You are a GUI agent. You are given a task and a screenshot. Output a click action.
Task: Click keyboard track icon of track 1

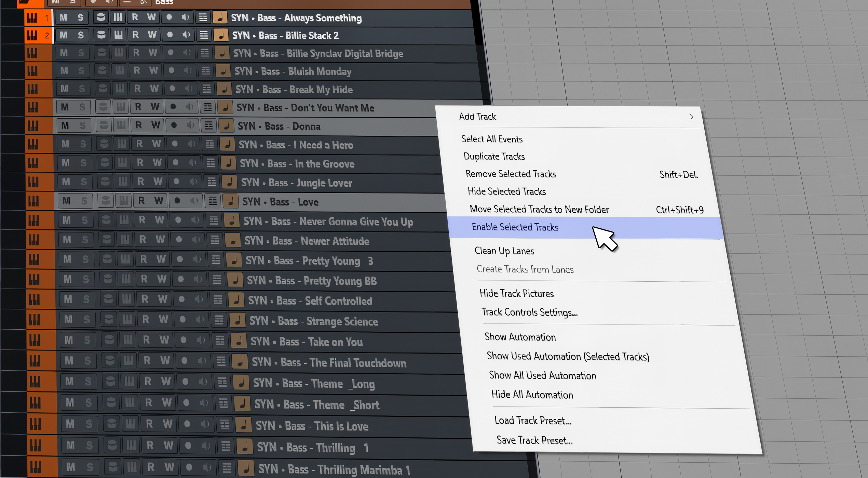pyautogui.click(x=32, y=18)
